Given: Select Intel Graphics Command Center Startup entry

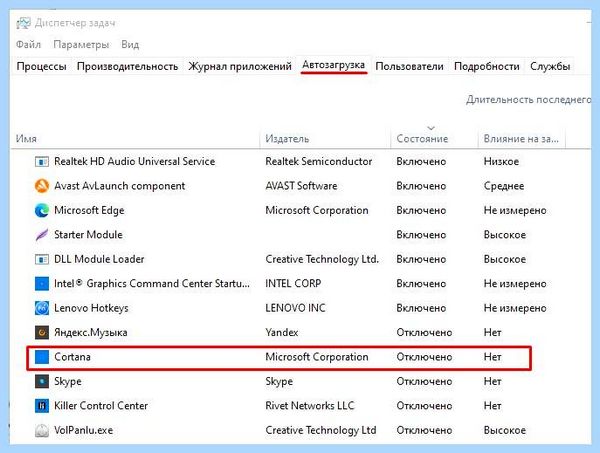Looking at the screenshot, I should [x=152, y=284].
